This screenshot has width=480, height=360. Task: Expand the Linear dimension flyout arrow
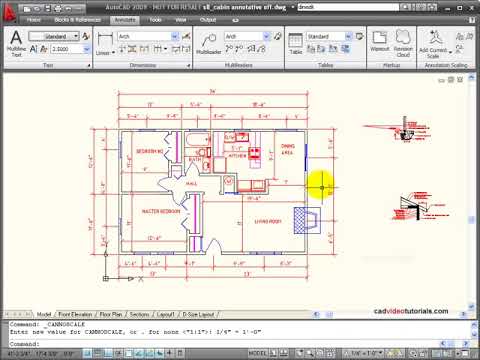point(113,53)
